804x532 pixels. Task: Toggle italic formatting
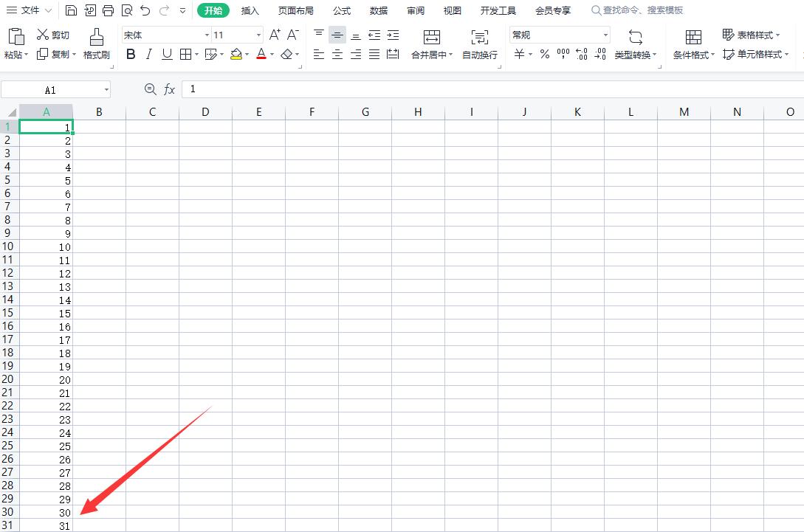(x=149, y=54)
